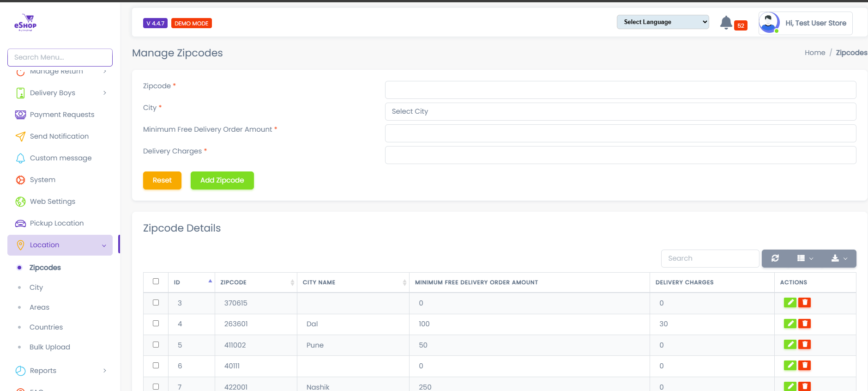Open the Bulk Upload submenu item

50,347
